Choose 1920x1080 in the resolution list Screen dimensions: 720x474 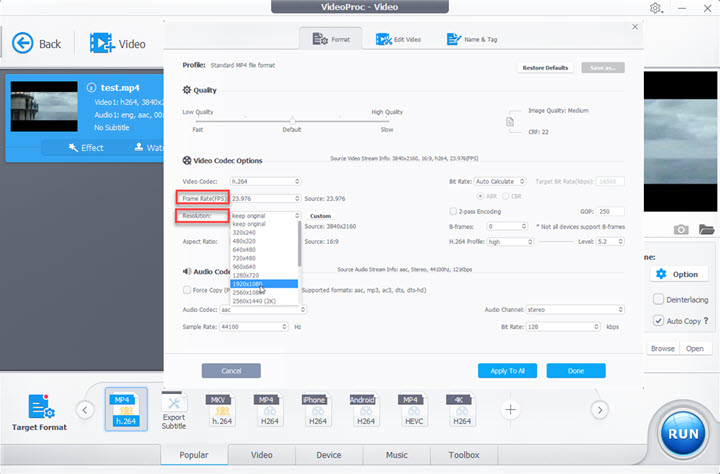264,284
